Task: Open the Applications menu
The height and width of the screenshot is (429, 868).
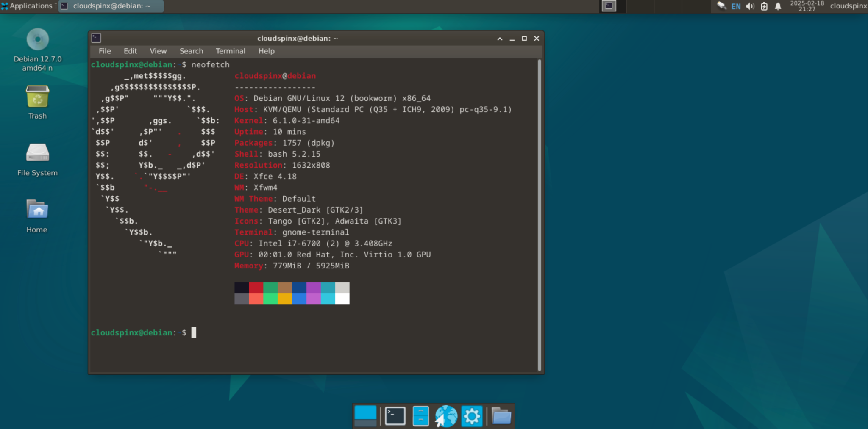Action: tap(28, 6)
